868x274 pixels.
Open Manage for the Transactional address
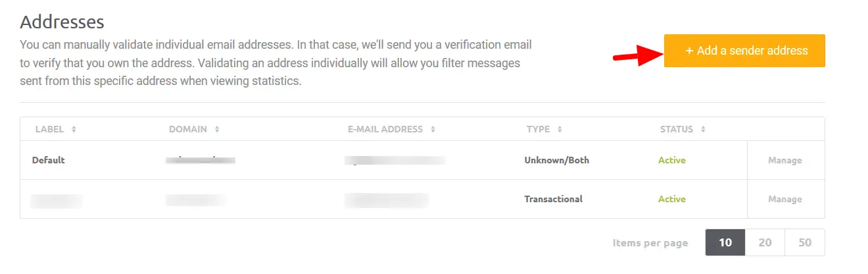[x=785, y=199]
